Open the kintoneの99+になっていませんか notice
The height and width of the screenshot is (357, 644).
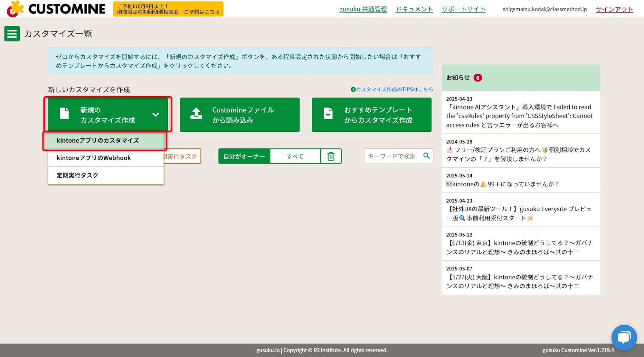point(521,180)
